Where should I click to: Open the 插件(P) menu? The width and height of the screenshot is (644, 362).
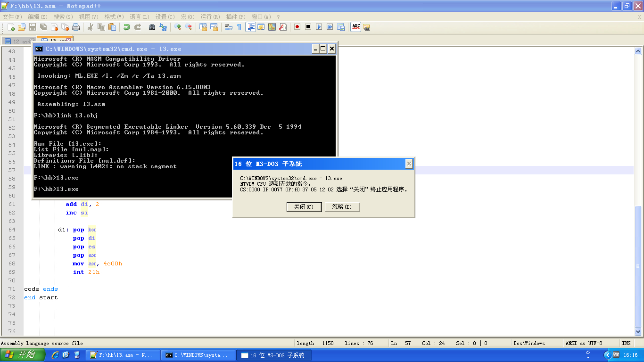click(235, 17)
